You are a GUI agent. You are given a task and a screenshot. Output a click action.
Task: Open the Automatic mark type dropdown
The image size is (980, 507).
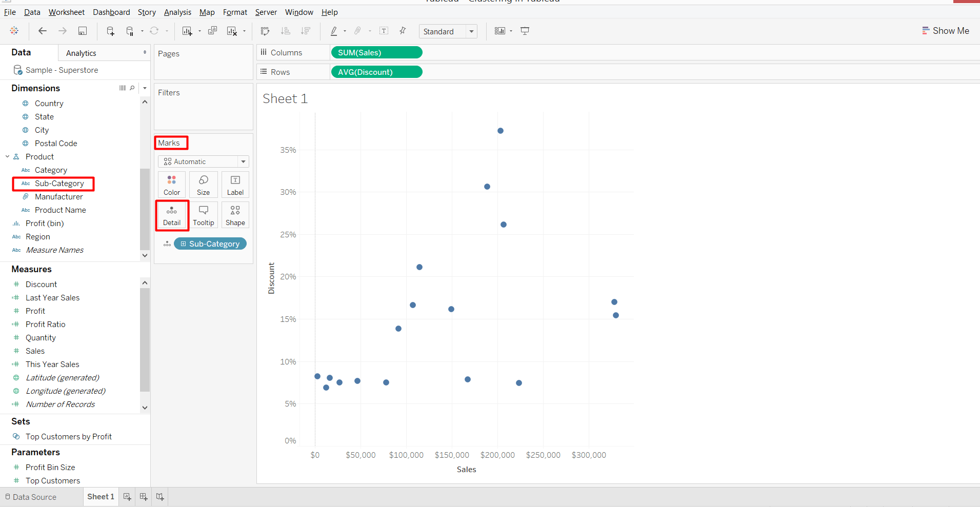pyautogui.click(x=243, y=161)
